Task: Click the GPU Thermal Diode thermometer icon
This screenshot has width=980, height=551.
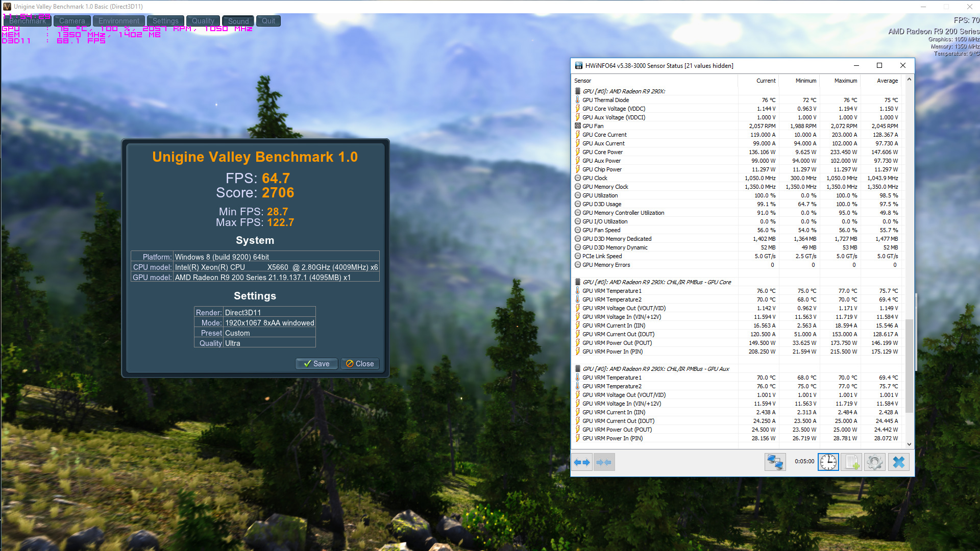Action: [x=578, y=100]
